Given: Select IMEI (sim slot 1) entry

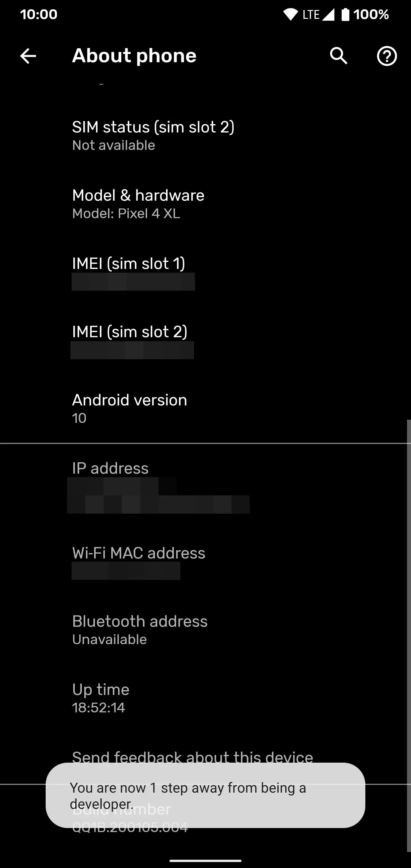Looking at the screenshot, I should 205,272.
